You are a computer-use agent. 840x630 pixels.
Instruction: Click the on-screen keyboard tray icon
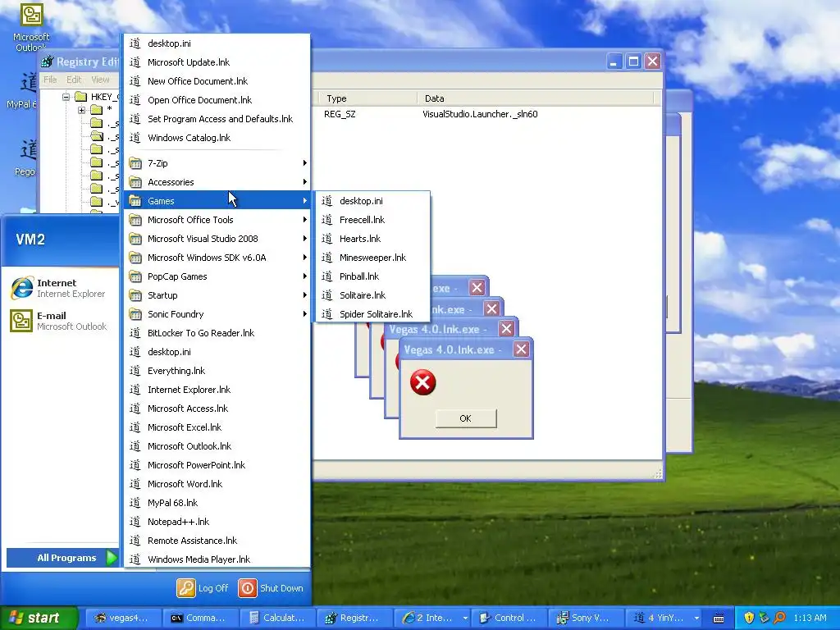(719, 619)
